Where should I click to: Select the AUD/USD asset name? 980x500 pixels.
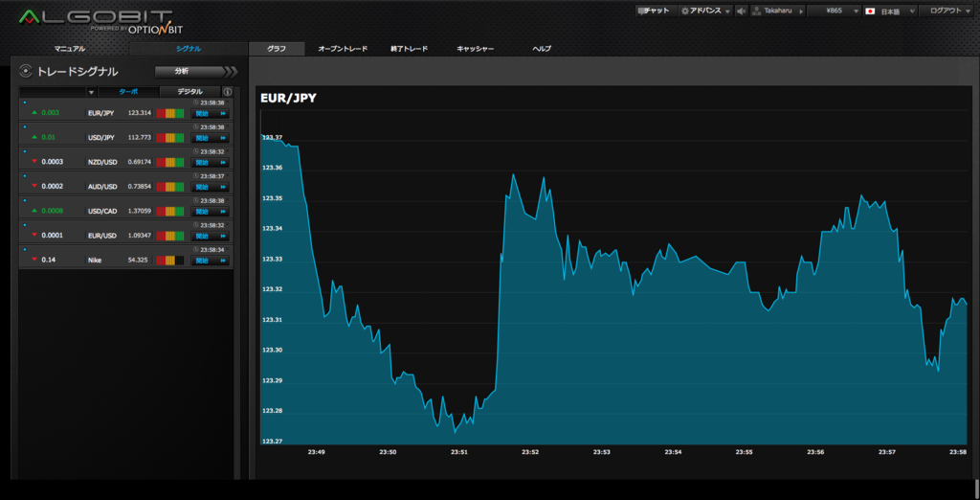coord(101,187)
